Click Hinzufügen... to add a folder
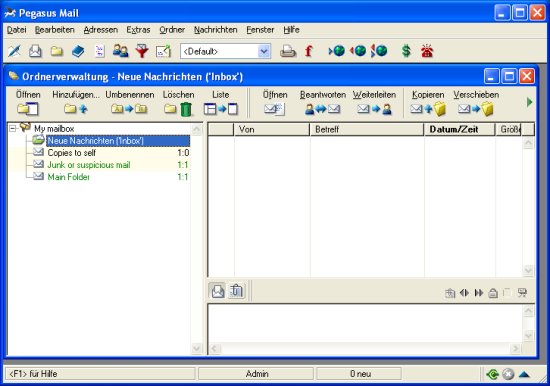This screenshot has width=550, height=386. click(x=76, y=102)
